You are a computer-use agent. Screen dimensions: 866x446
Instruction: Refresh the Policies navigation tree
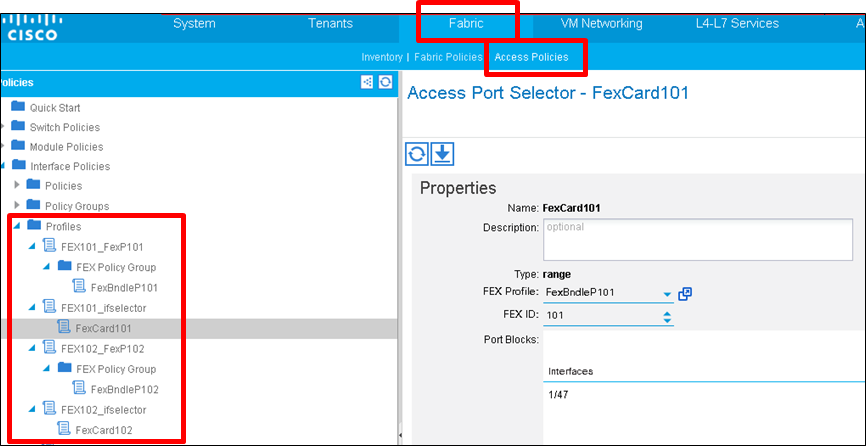386,82
